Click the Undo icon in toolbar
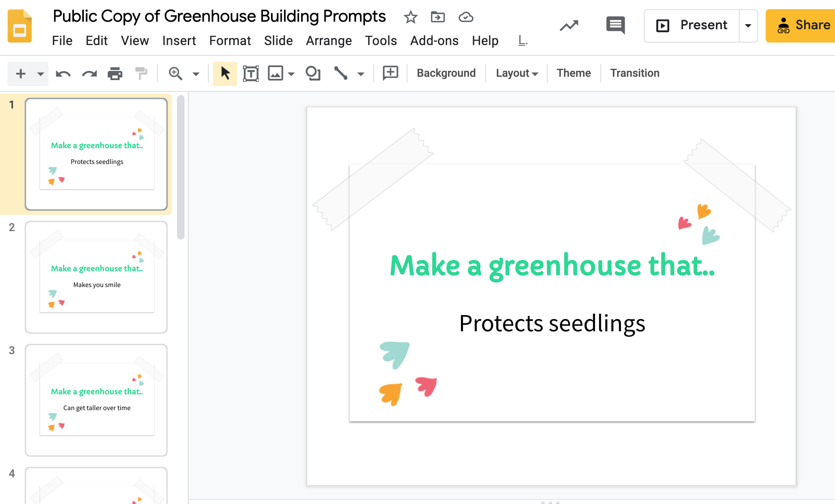This screenshot has height=504, width=835. point(63,73)
